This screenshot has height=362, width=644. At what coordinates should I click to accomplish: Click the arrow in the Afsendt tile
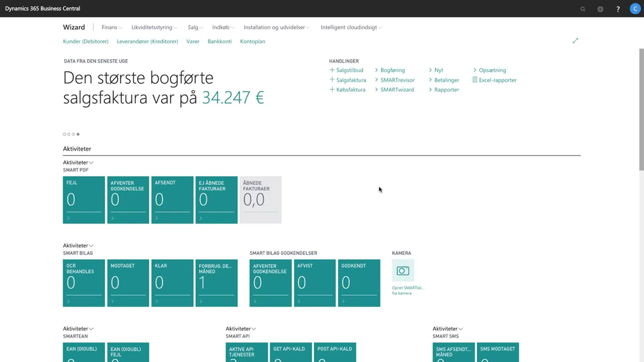(157, 218)
